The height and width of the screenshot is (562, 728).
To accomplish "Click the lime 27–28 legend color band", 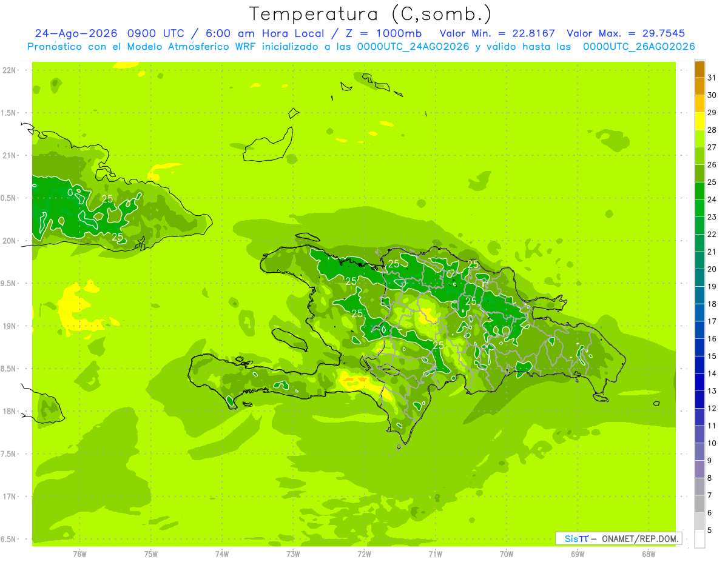I will point(699,138).
